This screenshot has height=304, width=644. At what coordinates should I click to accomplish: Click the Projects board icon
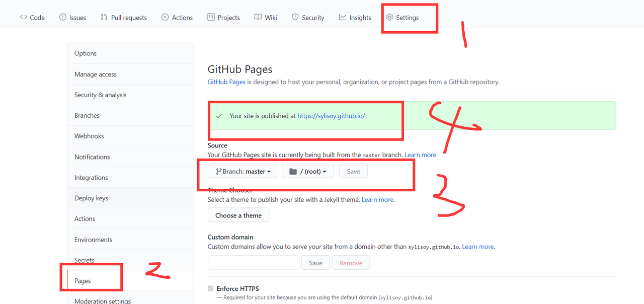(211, 17)
